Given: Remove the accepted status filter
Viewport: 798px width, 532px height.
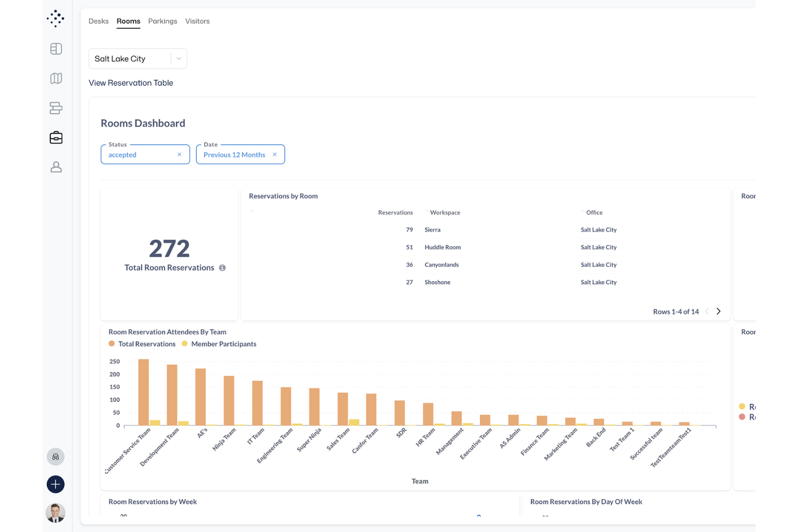Looking at the screenshot, I should point(180,154).
